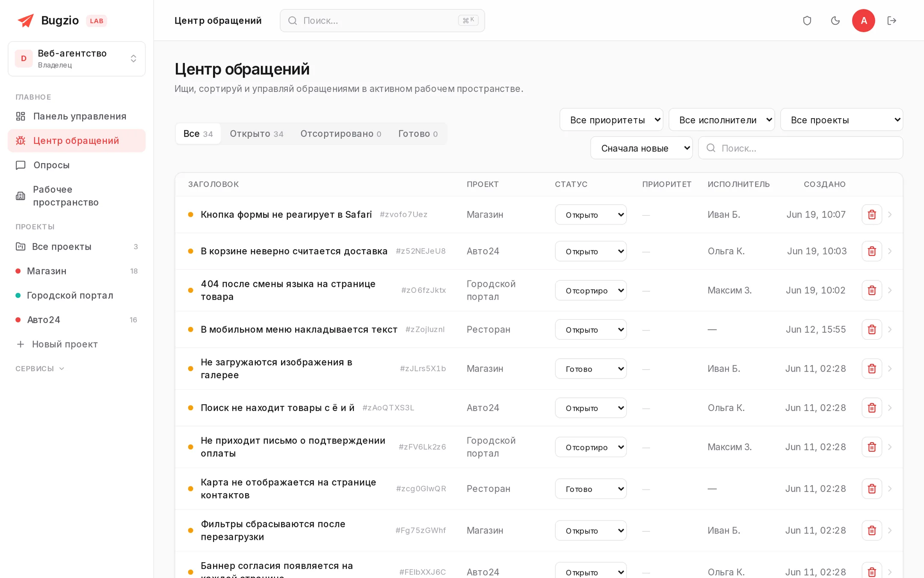Viewport: 924px width, 578px height.
Task: Delete the 404 after language change ticket
Action: click(871, 290)
